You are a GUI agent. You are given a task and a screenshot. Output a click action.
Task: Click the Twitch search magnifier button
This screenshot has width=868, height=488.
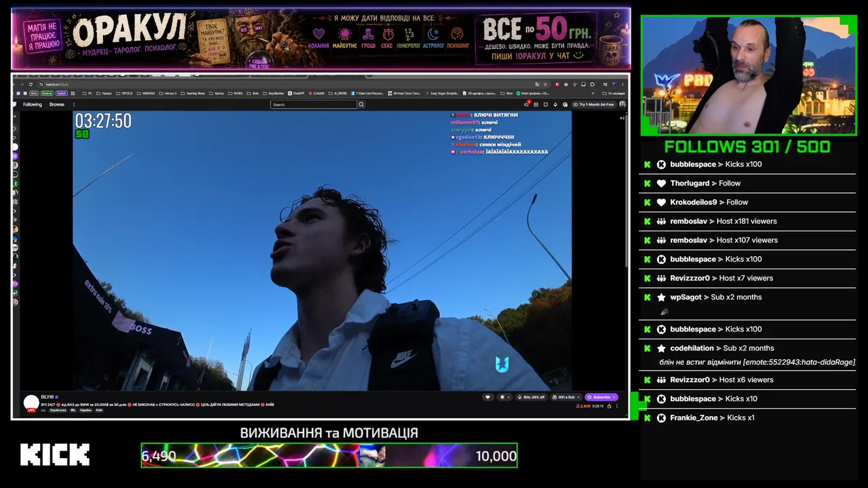pyautogui.click(x=361, y=104)
